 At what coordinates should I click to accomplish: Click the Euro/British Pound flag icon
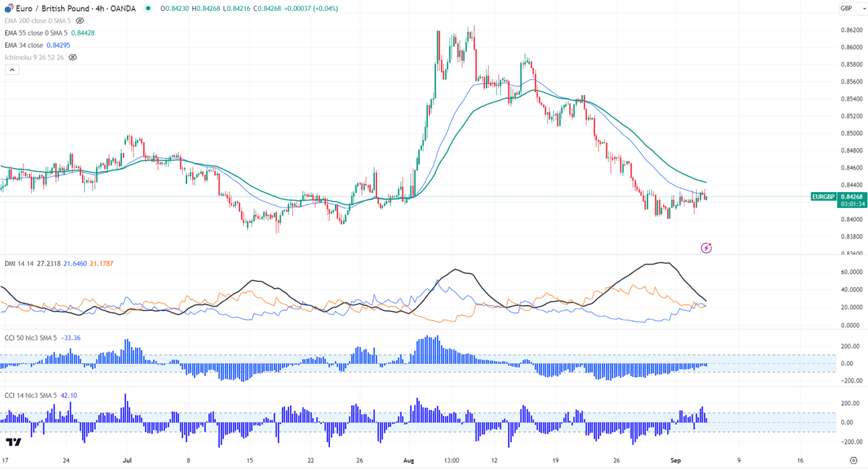(9, 9)
